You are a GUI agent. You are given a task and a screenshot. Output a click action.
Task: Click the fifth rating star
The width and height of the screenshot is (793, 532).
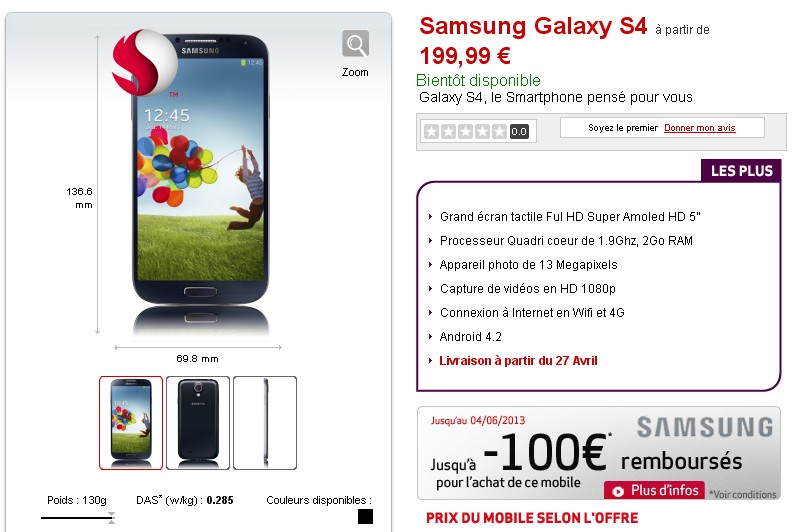click(x=500, y=131)
